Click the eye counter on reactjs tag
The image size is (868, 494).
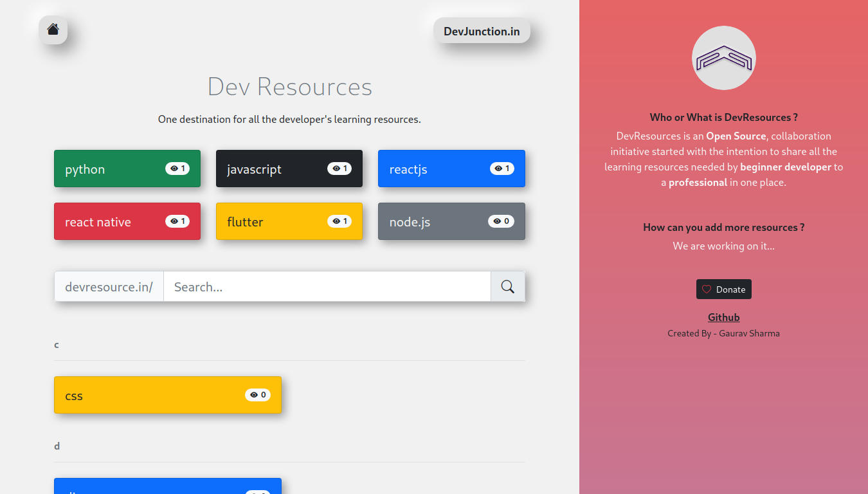[501, 168]
